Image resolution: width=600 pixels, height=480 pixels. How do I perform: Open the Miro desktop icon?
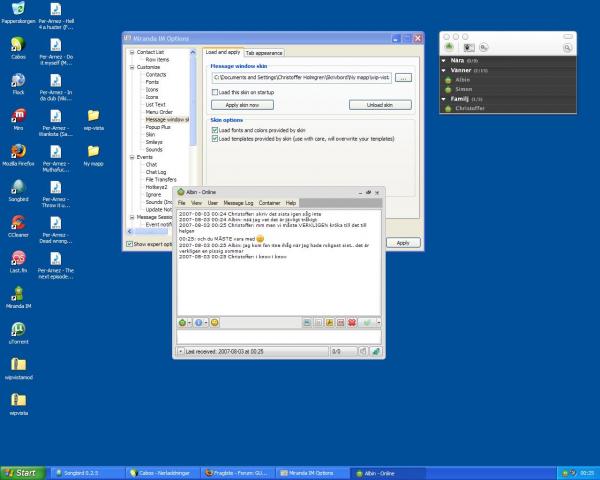click(x=18, y=119)
